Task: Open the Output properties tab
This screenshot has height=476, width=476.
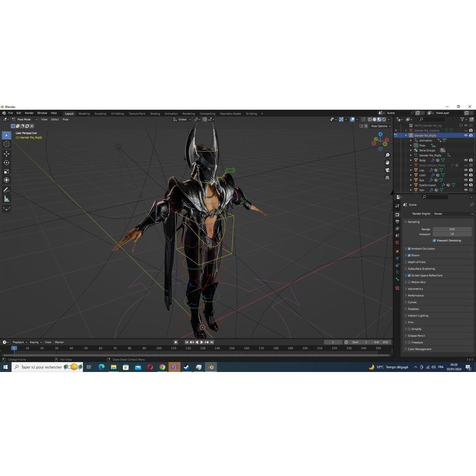Action: click(398, 222)
